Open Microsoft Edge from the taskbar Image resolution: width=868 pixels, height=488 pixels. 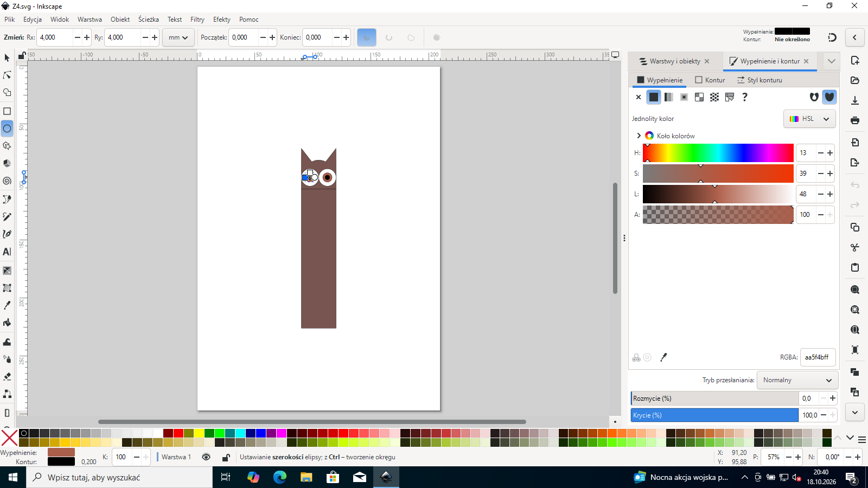(280, 477)
